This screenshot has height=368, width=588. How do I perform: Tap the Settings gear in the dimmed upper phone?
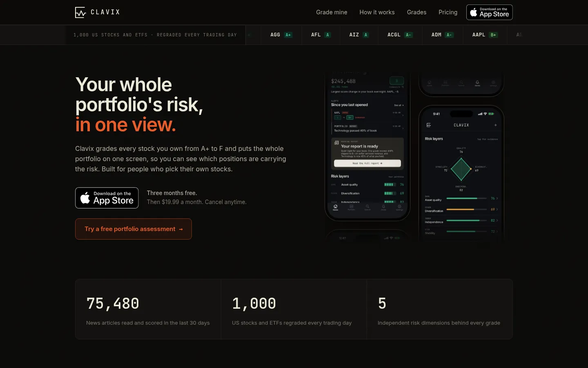(x=493, y=82)
